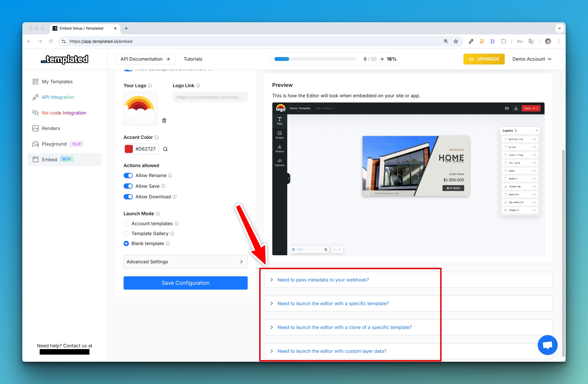
Task: Open Renders in sidebar
Action: click(65, 128)
